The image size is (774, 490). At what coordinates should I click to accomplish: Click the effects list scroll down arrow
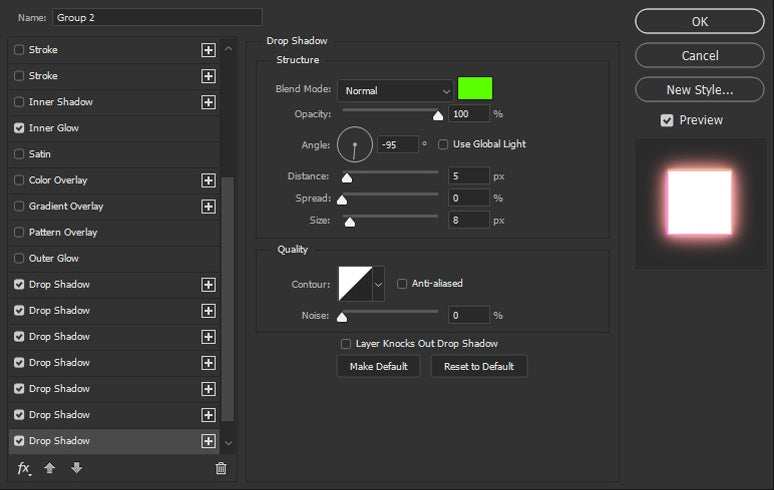tap(228, 443)
